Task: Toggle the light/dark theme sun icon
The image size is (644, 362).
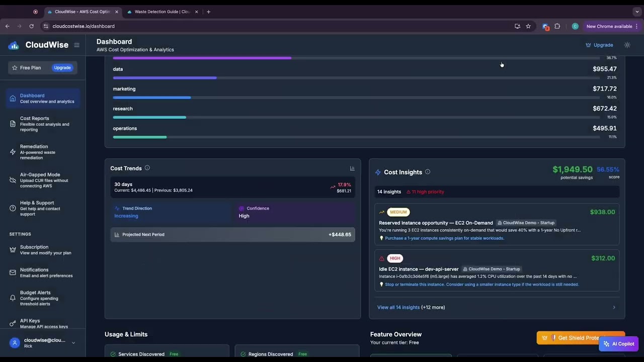Action: [627, 45]
